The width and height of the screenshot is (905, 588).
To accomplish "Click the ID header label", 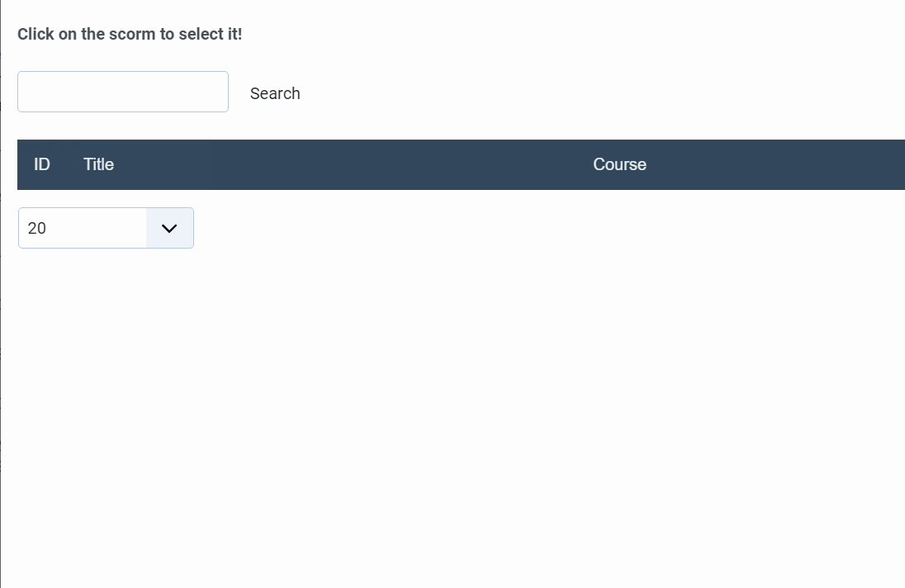I will 41,164.
